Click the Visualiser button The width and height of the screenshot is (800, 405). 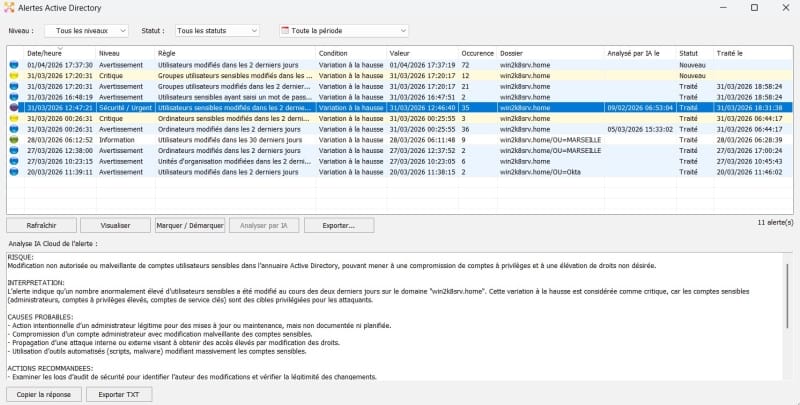[x=116, y=226]
